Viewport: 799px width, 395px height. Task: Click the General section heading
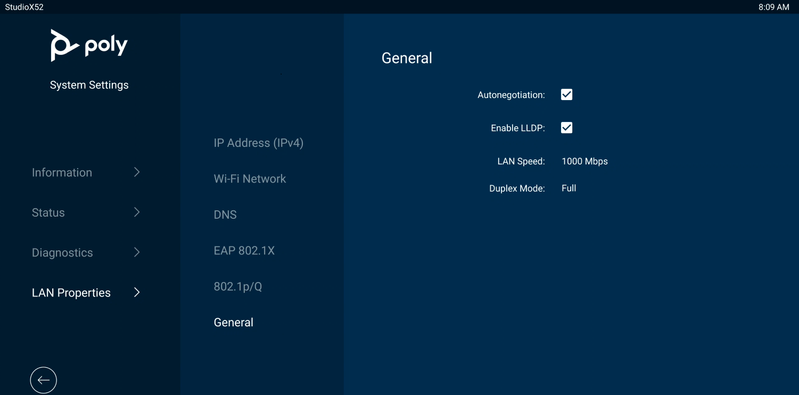click(x=407, y=58)
